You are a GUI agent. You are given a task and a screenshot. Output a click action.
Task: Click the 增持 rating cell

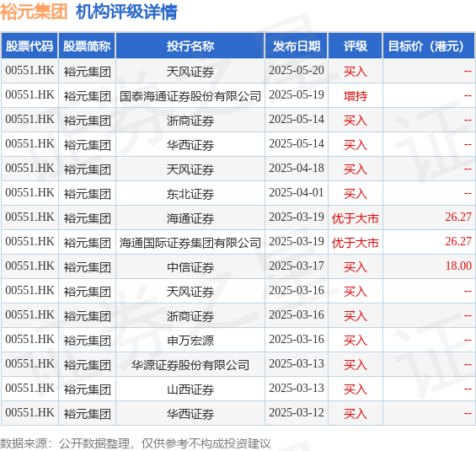pyautogui.click(x=356, y=96)
